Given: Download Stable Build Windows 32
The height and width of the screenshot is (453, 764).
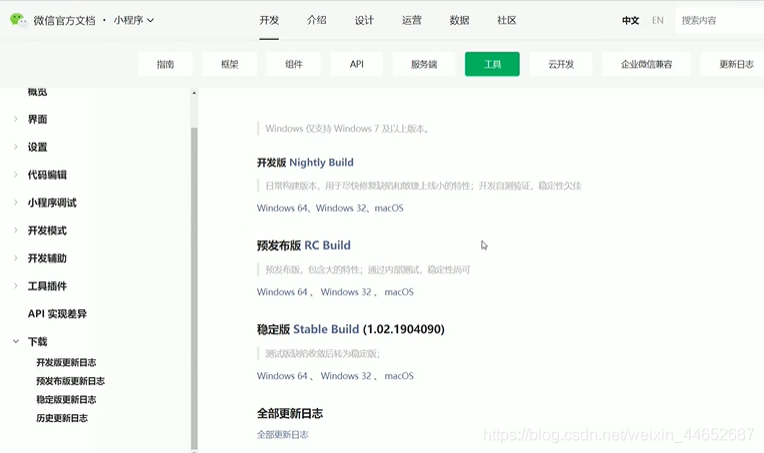Looking at the screenshot, I should (346, 376).
